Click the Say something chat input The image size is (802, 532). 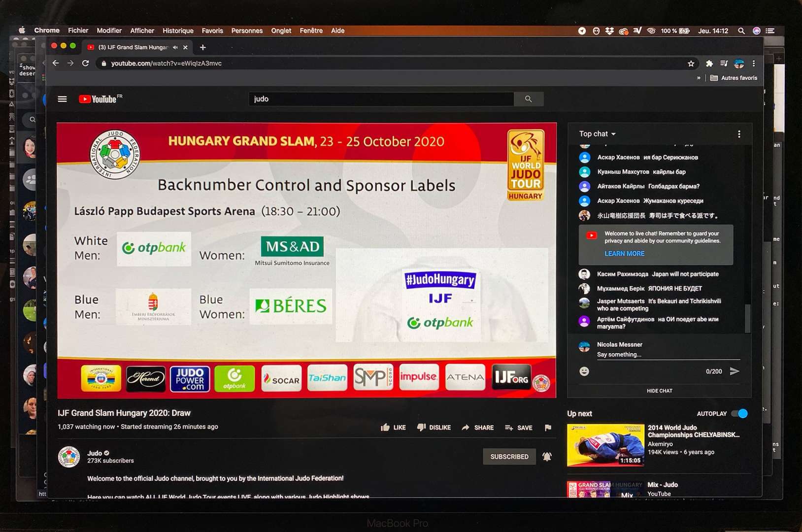coord(668,355)
